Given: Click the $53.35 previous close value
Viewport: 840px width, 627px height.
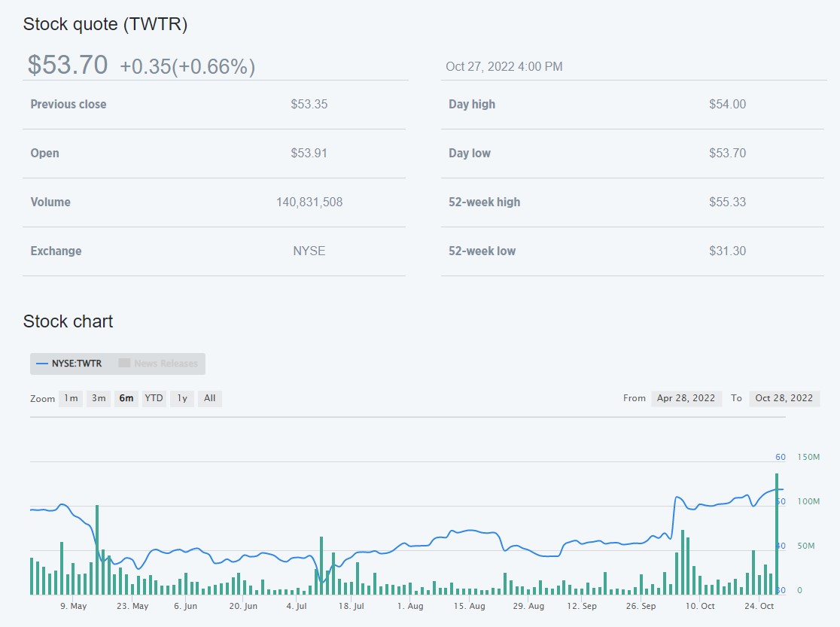Looking at the screenshot, I should (x=309, y=105).
